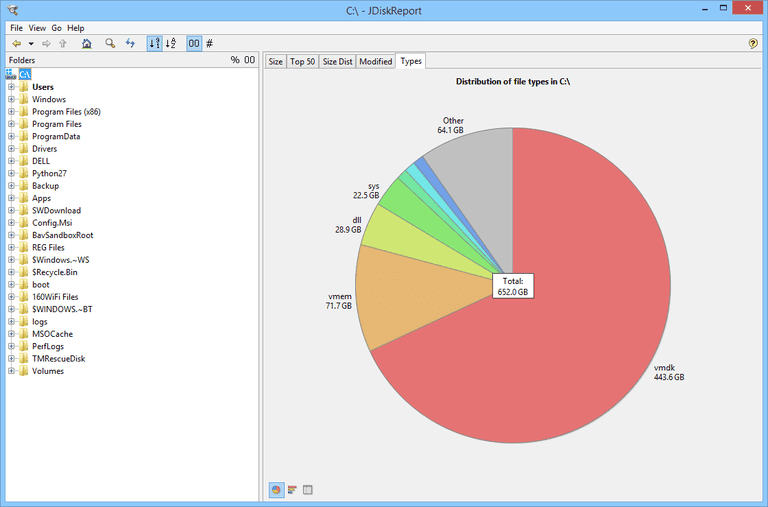Viewport: 768px width, 507px height.
Task: Select the DELL folder
Action: (x=41, y=161)
